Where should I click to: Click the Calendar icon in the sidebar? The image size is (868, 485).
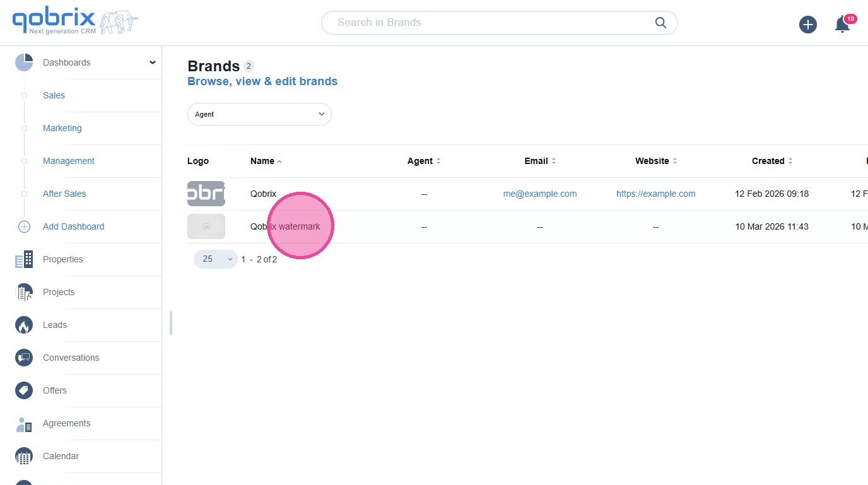(x=24, y=456)
